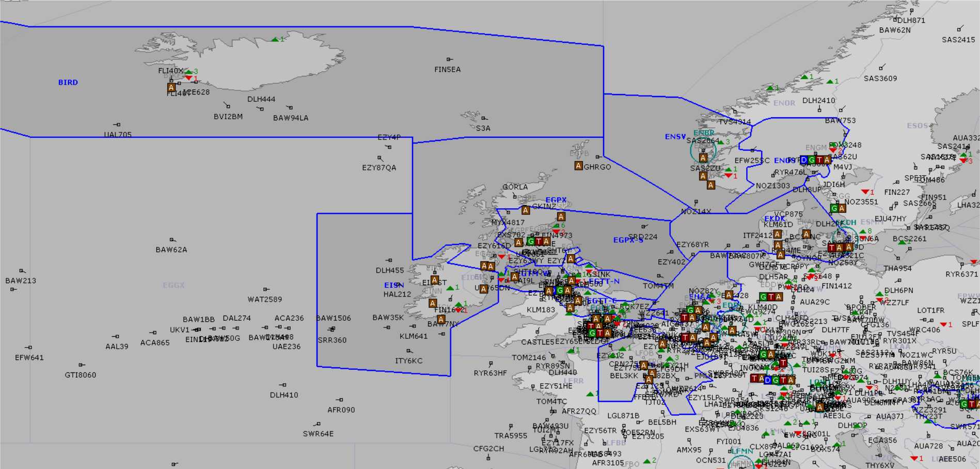Image resolution: width=980 pixels, height=469 pixels.
Task: Click the ENSV sector label
Action: 675,137
